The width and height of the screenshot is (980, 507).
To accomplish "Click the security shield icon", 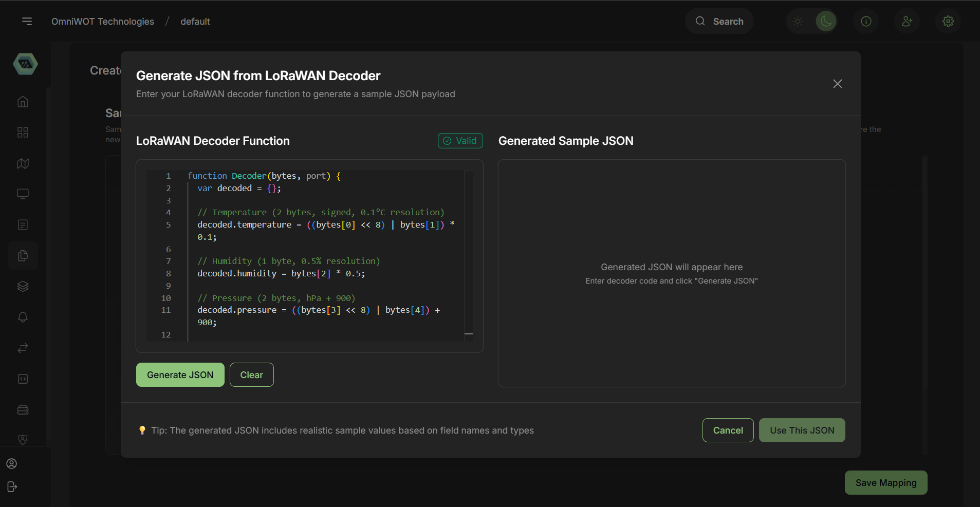I will pos(23,439).
